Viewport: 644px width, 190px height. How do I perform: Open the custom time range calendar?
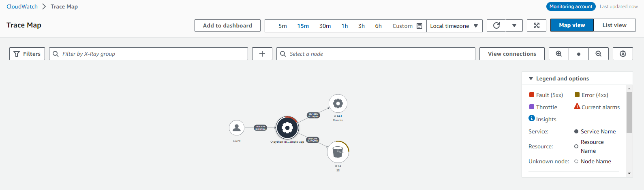coord(419,26)
